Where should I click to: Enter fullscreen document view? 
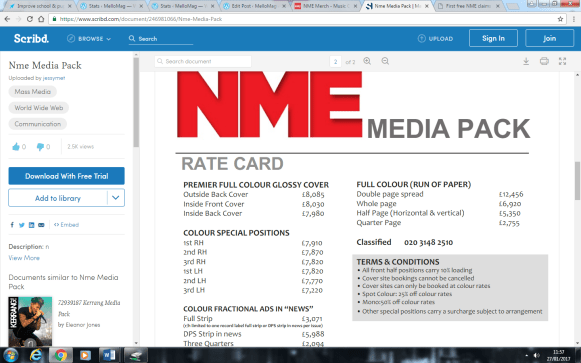tap(562, 61)
